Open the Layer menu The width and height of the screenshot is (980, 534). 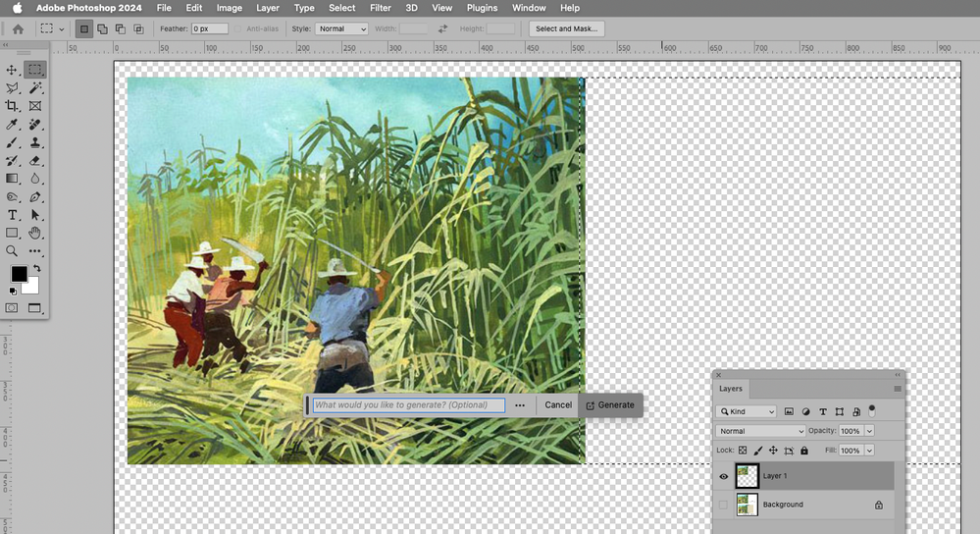268,8
